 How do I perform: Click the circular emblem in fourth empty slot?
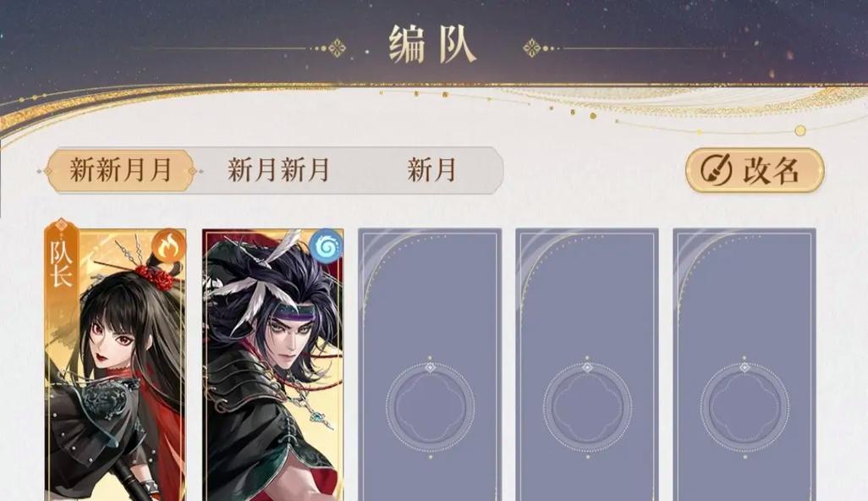[587, 407]
